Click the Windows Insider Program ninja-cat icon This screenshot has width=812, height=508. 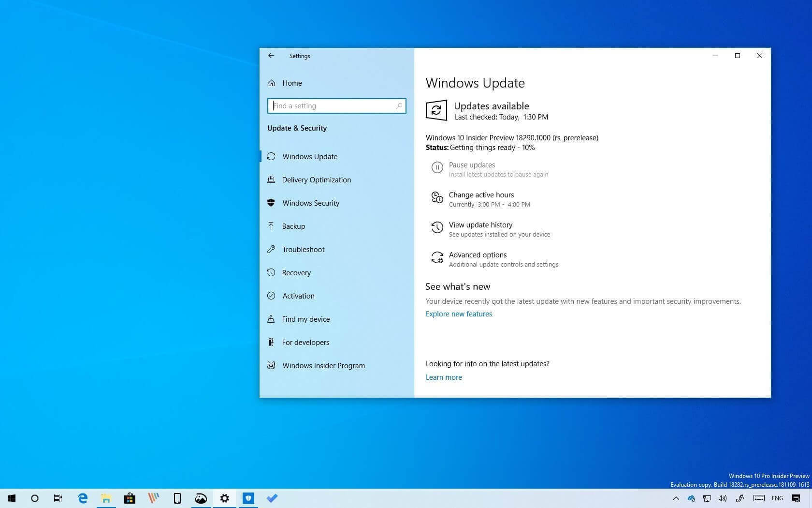click(271, 365)
